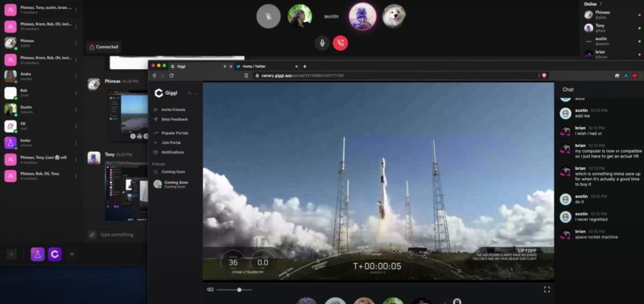Select Join Portal option

[171, 142]
